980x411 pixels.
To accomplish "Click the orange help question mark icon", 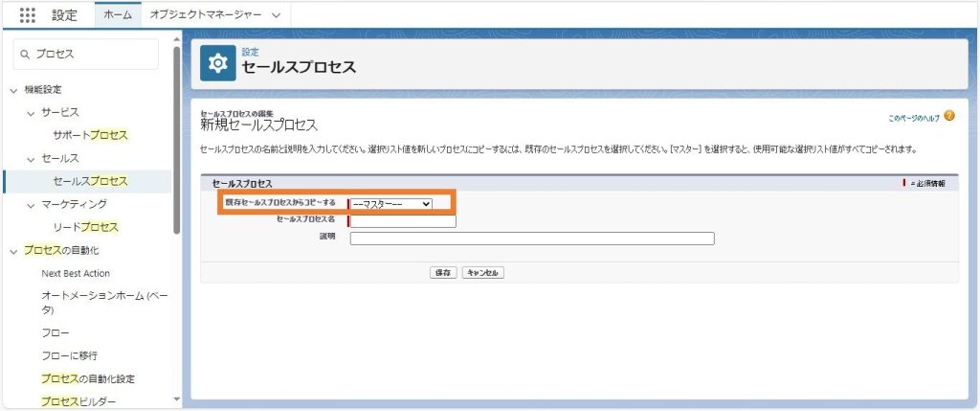I will coord(949,116).
